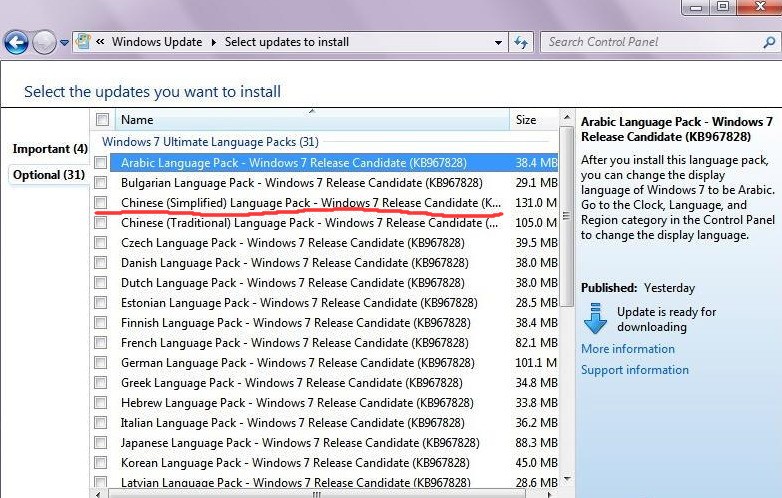
Task: Select the Optional (31) updates tab
Action: tap(48, 175)
